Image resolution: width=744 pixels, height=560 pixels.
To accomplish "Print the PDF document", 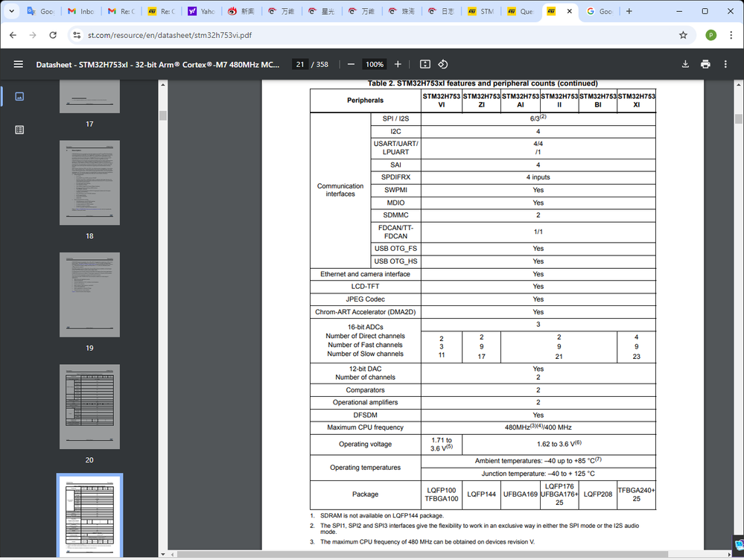I will pos(705,64).
